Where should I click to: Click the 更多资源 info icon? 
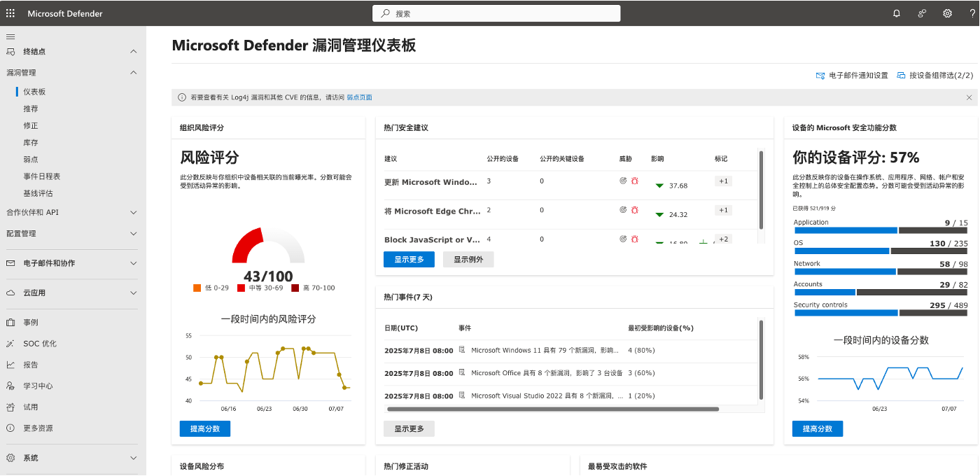[10, 428]
